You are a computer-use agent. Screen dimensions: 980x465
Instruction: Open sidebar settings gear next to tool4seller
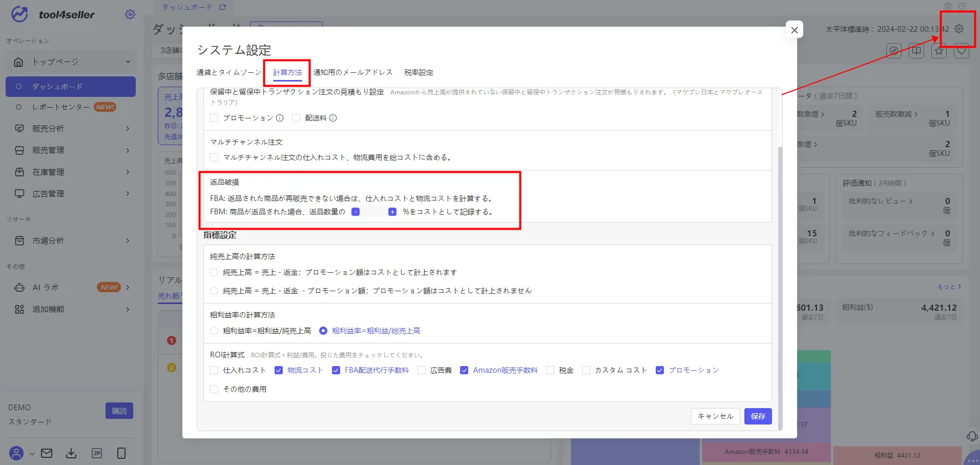pyautogui.click(x=130, y=14)
